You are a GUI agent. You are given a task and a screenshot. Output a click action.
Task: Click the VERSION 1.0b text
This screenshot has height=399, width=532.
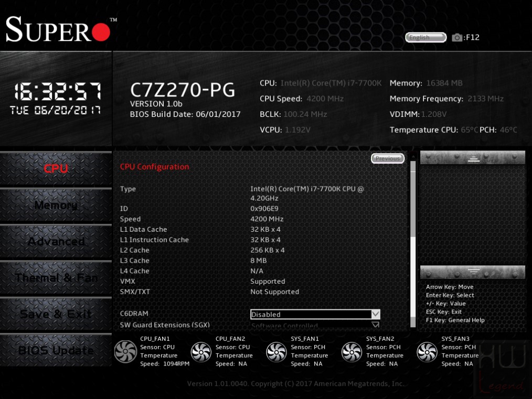[x=156, y=104]
